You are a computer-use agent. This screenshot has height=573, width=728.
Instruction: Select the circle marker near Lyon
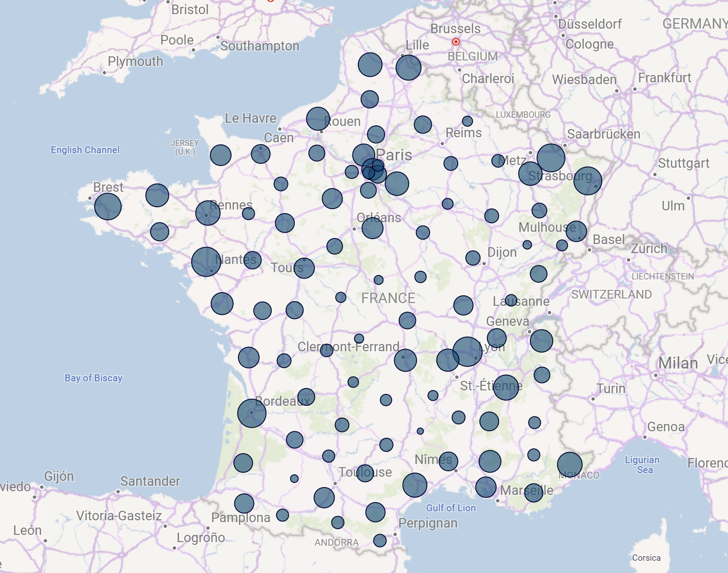click(x=467, y=352)
